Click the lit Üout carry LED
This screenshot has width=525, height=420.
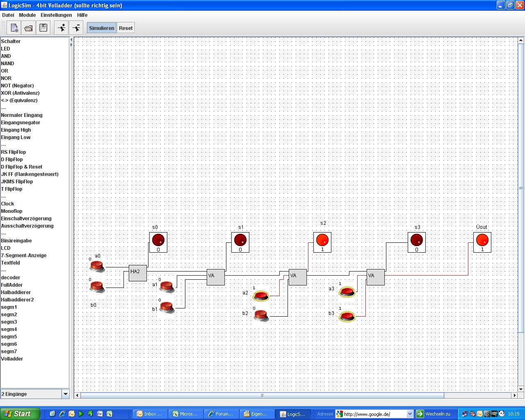(x=482, y=242)
